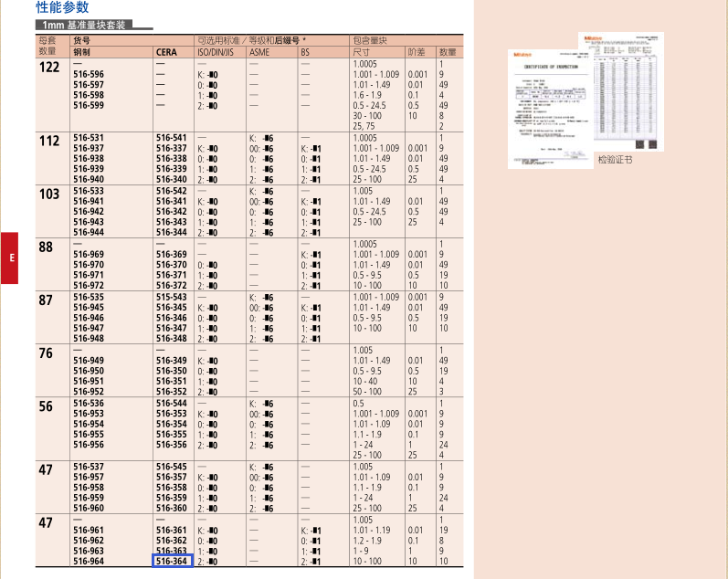728x579 pixels.
Task: Click the 阶差 column header
Action: click(x=417, y=52)
